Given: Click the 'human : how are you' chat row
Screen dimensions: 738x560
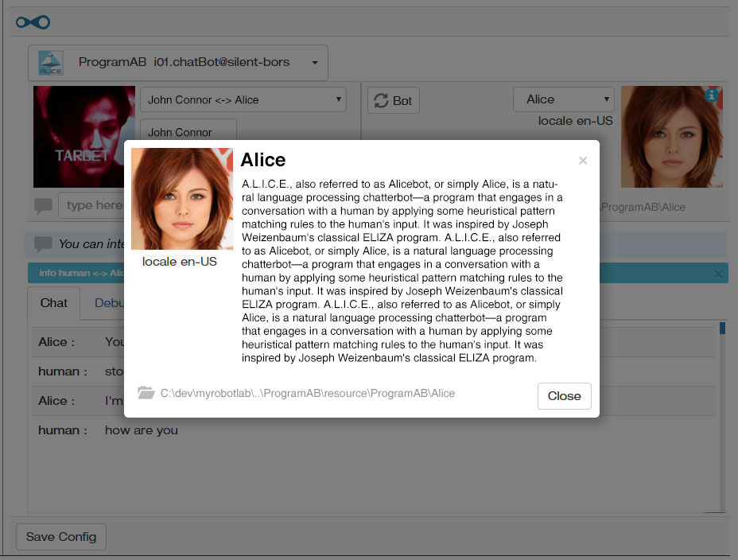Looking at the screenshot, I should (373, 430).
